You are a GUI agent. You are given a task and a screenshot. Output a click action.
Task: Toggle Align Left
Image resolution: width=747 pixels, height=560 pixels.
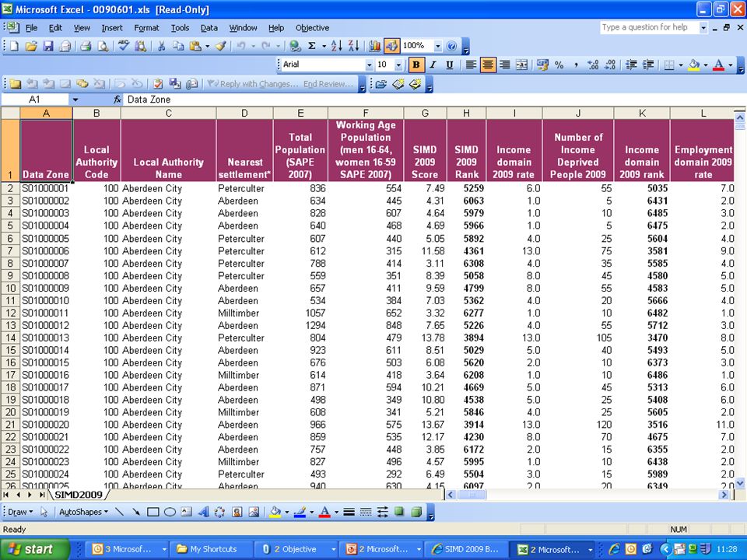click(471, 65)
